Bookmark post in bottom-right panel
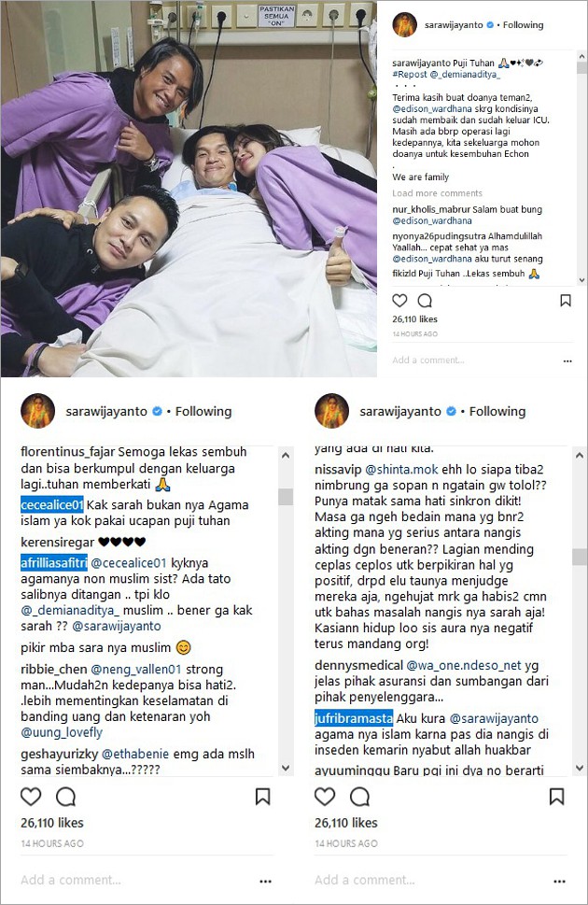Image resolution: width=588 pixels, height=905 pixels. pyautogui.click(x=556, y=797)
